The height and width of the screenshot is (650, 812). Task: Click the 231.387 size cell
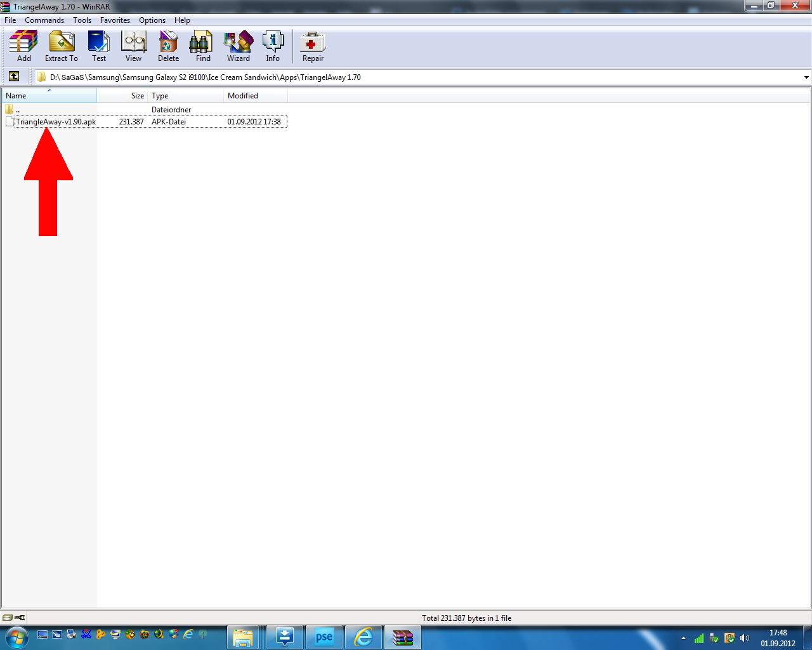pos(131,122)
